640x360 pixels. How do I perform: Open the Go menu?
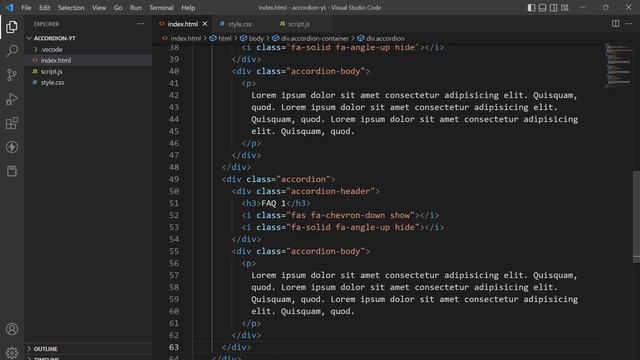point(118,8)
